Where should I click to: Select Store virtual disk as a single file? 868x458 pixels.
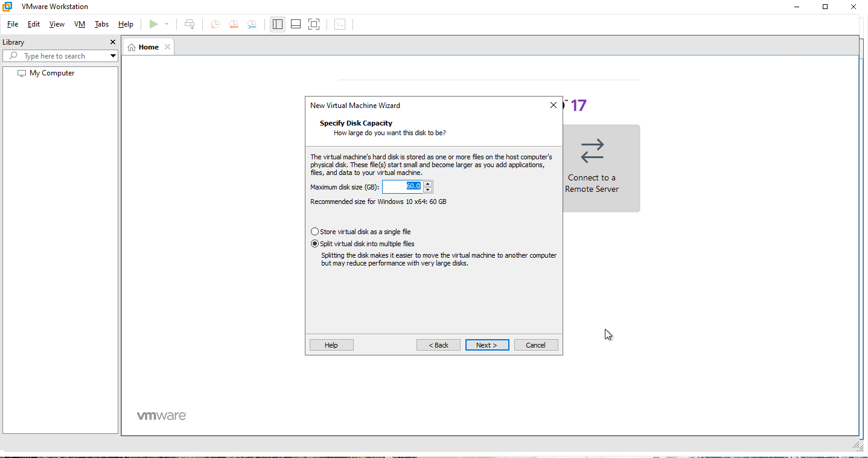coord(360,232)
